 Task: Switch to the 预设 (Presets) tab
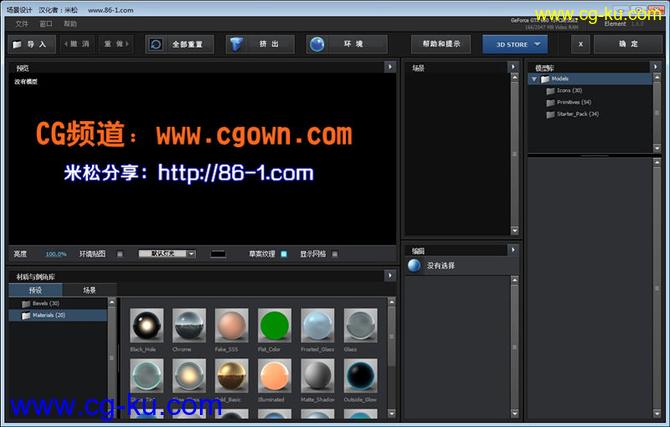[x=35, y=290]
